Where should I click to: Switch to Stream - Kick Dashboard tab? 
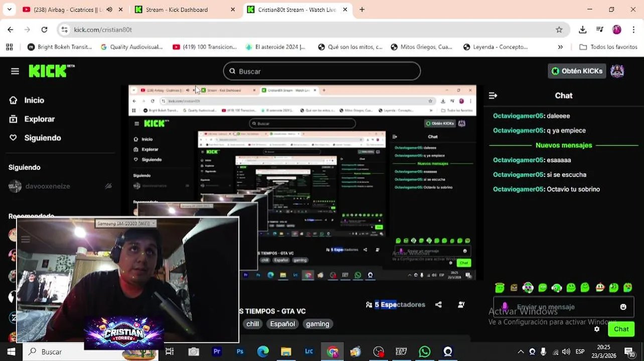(177, 10)
